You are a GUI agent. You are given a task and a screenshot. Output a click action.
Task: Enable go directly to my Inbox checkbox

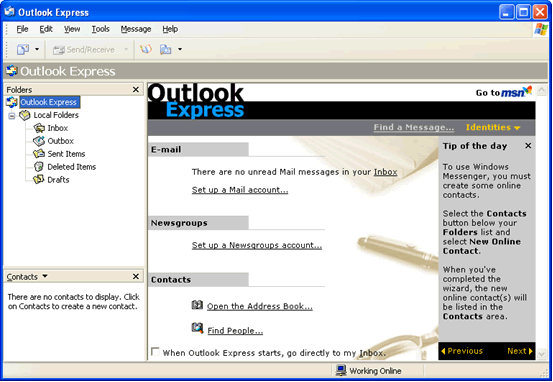click(x=155, y=352)
